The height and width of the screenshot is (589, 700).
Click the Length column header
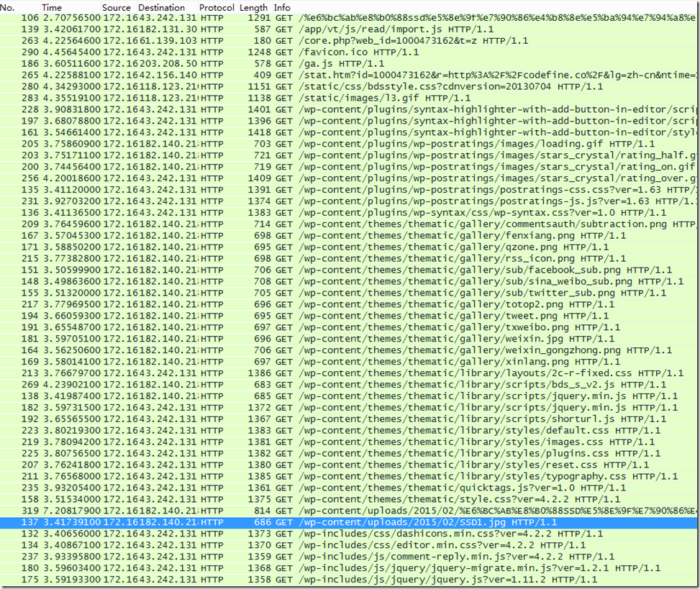coord(253,7)
